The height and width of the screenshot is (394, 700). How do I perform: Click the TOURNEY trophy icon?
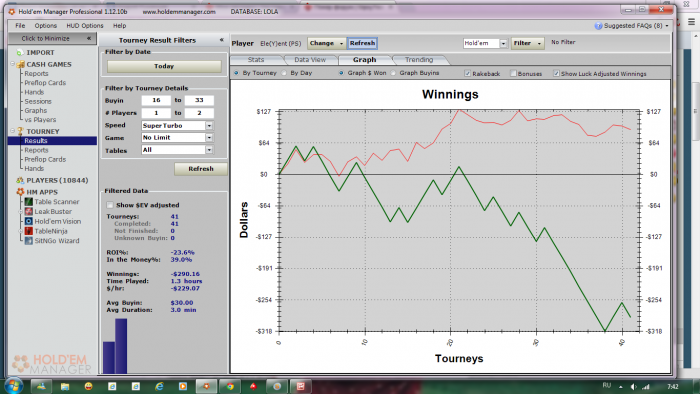pos(20,131)
